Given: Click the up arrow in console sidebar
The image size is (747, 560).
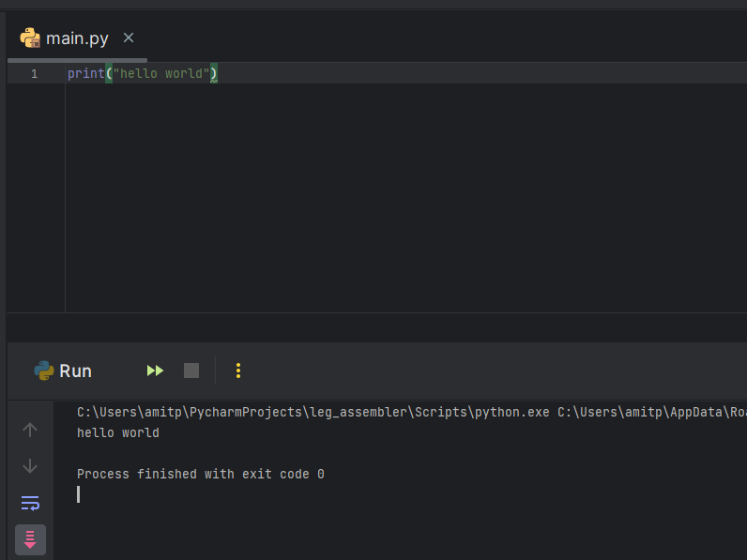Looking at the screenshot, I should point(30,430).
